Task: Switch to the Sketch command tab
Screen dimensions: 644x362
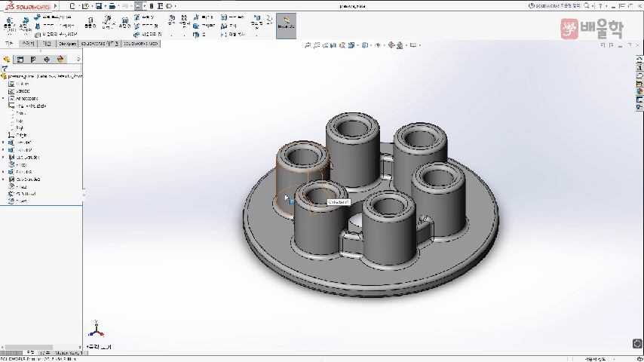Action: [28, 44]
